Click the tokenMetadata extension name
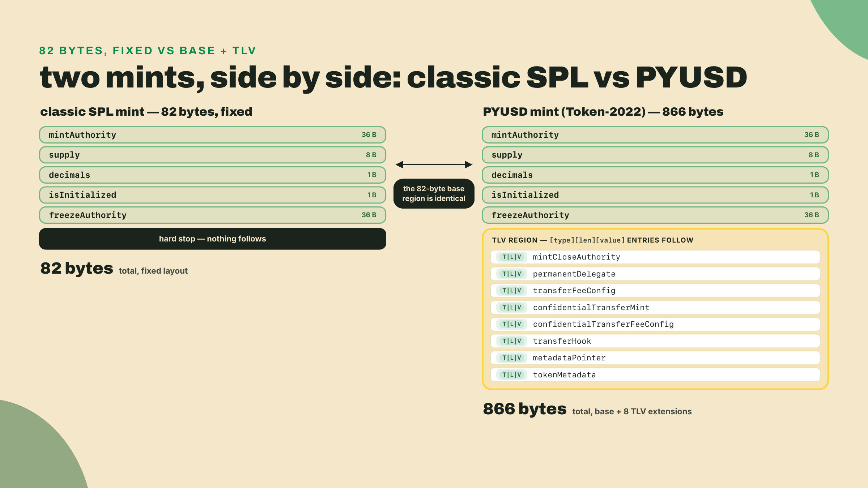This screenshot has height=488, width=868. click(564, 375)
